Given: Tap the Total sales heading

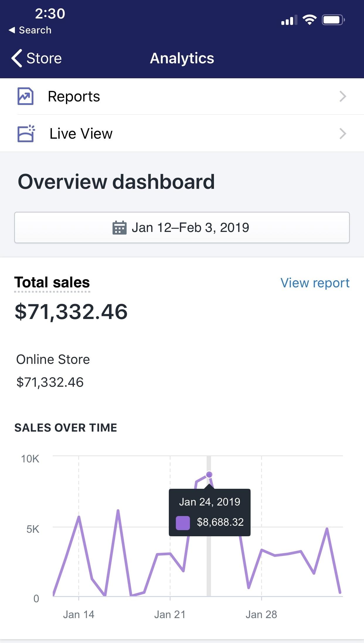Looking at the screenshot, I should [x=52, y=282].
